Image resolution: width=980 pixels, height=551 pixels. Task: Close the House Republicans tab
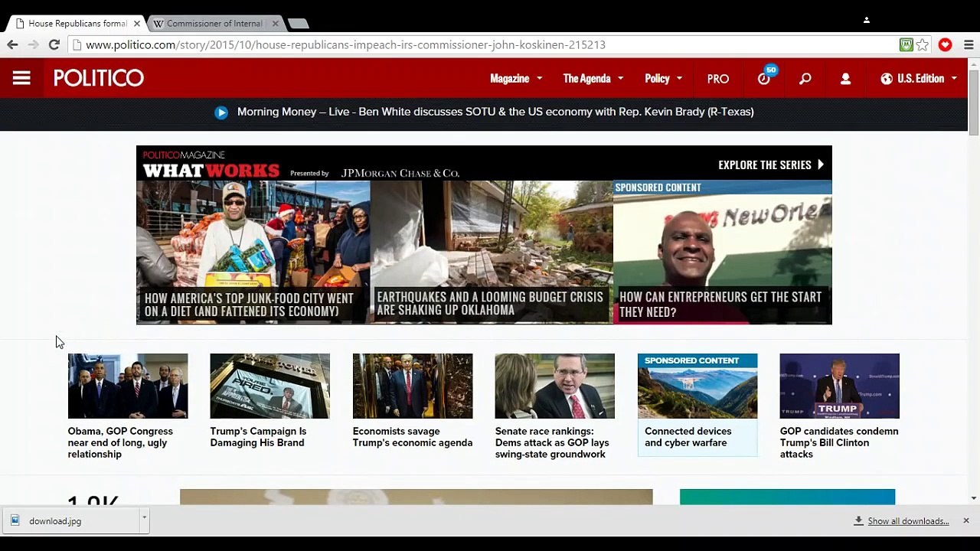(137, 24)
